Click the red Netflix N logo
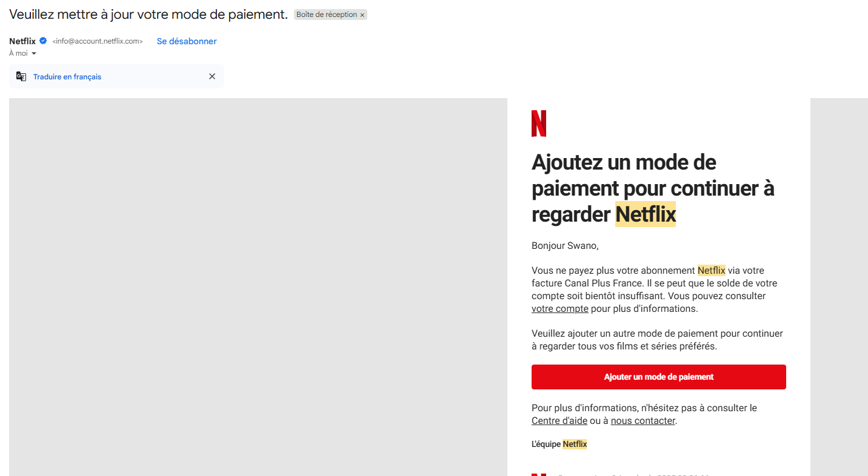This screenshot has height=476, width=868. click(539, 124)
